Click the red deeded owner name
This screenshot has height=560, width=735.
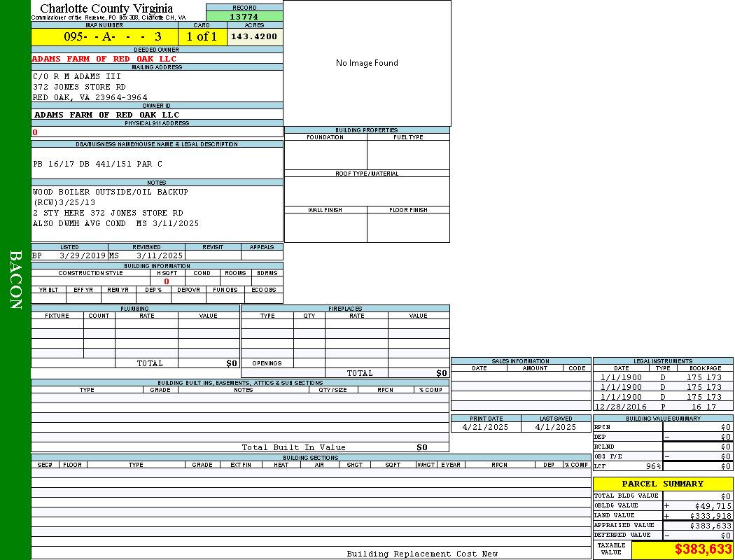[104, 59]
